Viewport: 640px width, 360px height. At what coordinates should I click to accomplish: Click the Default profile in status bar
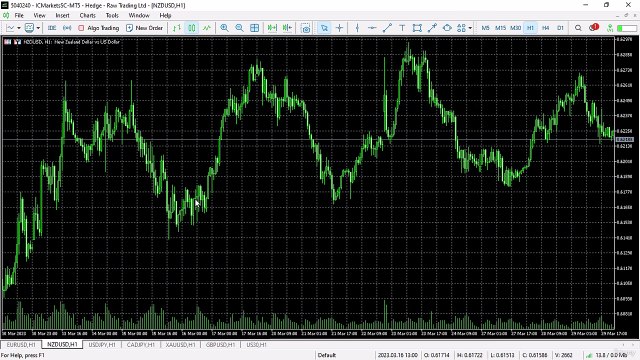327,355
